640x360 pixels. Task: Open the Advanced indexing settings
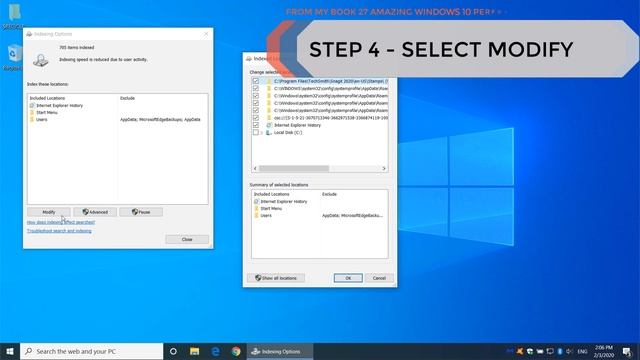point(95,212)
